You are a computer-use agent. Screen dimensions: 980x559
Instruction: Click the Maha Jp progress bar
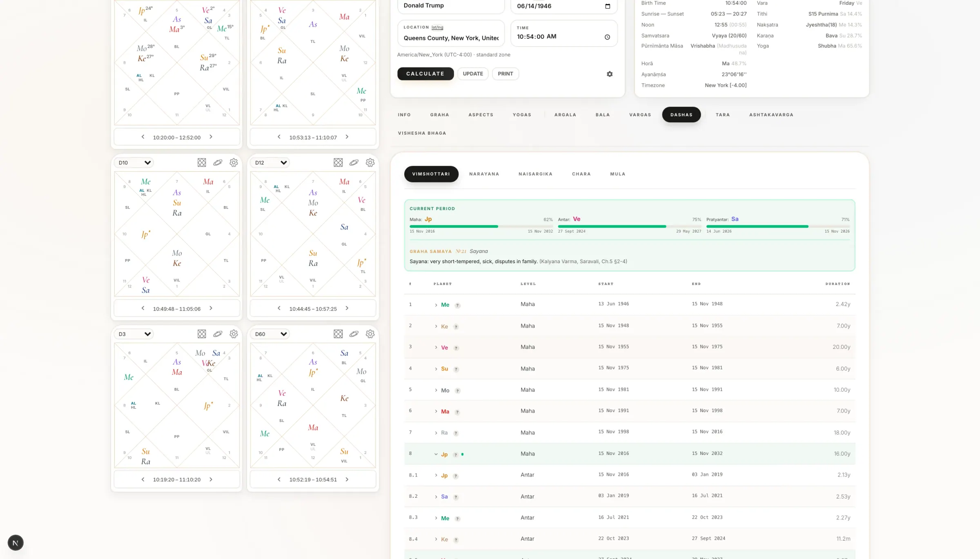point(481,226)
